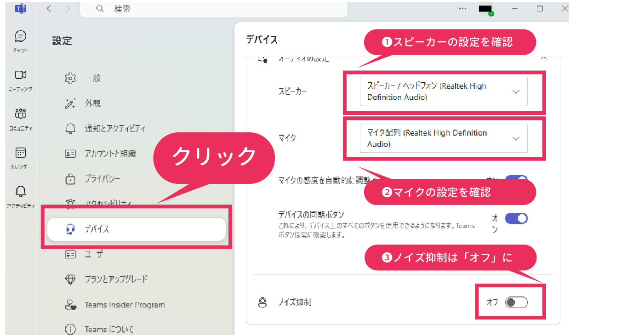This screenshot has height=336, width=644.
Task: Toggle the ノイズ抑制 noise suppression switch
Action: click(516, 302)
